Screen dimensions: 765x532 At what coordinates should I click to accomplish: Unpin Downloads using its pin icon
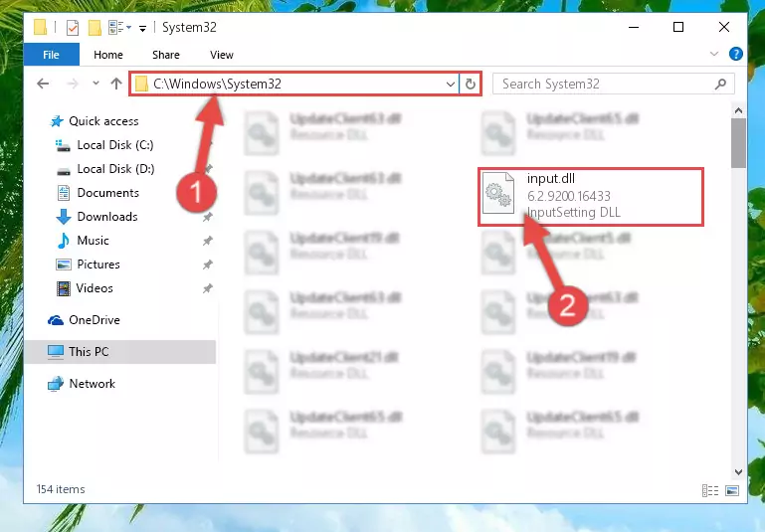208,217
